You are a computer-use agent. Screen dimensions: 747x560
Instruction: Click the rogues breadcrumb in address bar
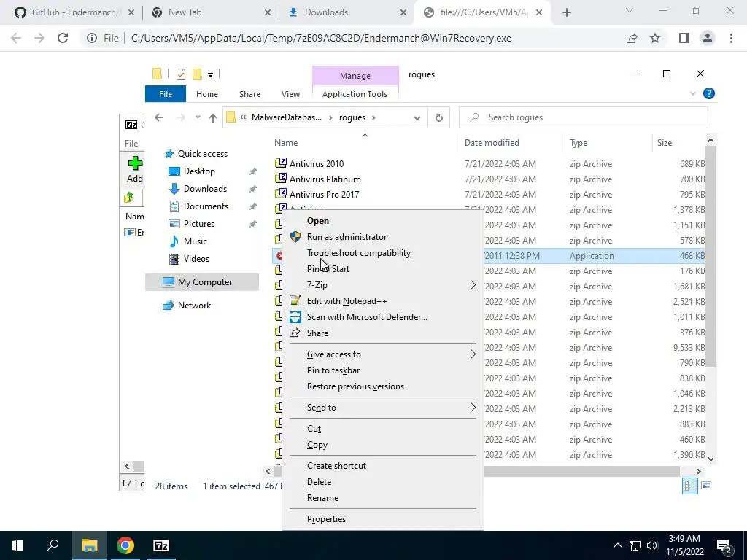[352, 117]
